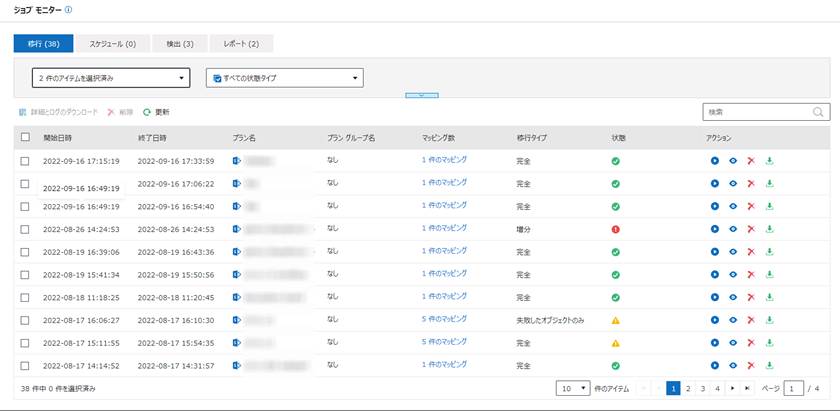
Task: Download report for job ended 2022-09-16 16:54:40
Action: pyautogui.click(x=769, y=206)
